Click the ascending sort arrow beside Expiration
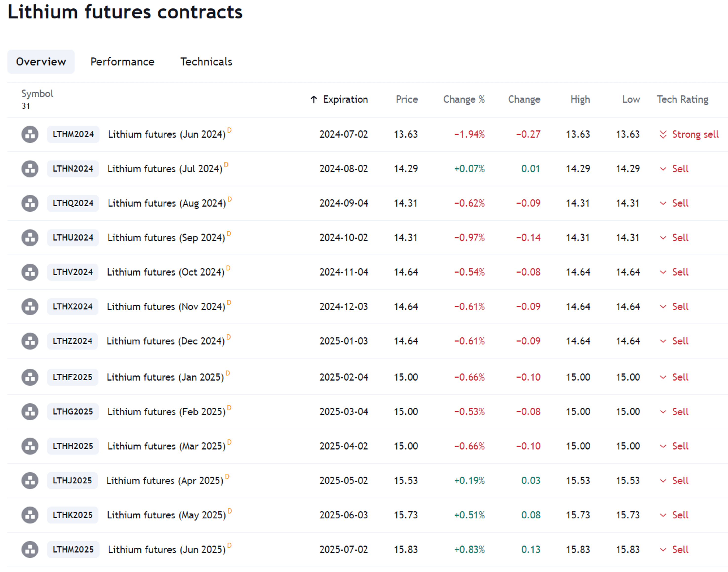Viewport: 728px width, 572px height. (x=314, y=99)
